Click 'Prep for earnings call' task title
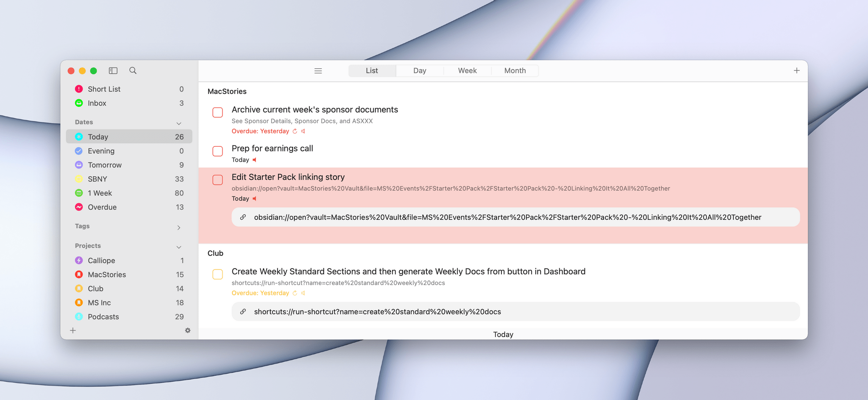This screenshot has width=868, height=400. pos(272,148)
